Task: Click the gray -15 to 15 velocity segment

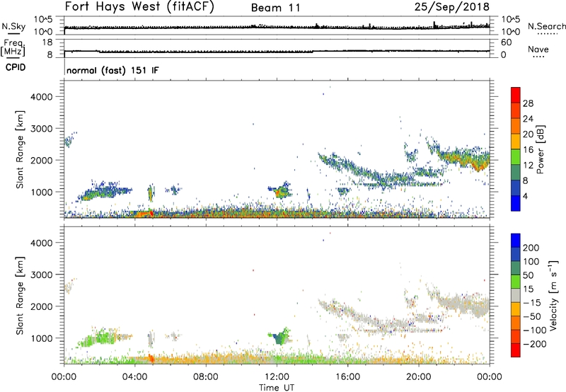Action: point(516,295)
